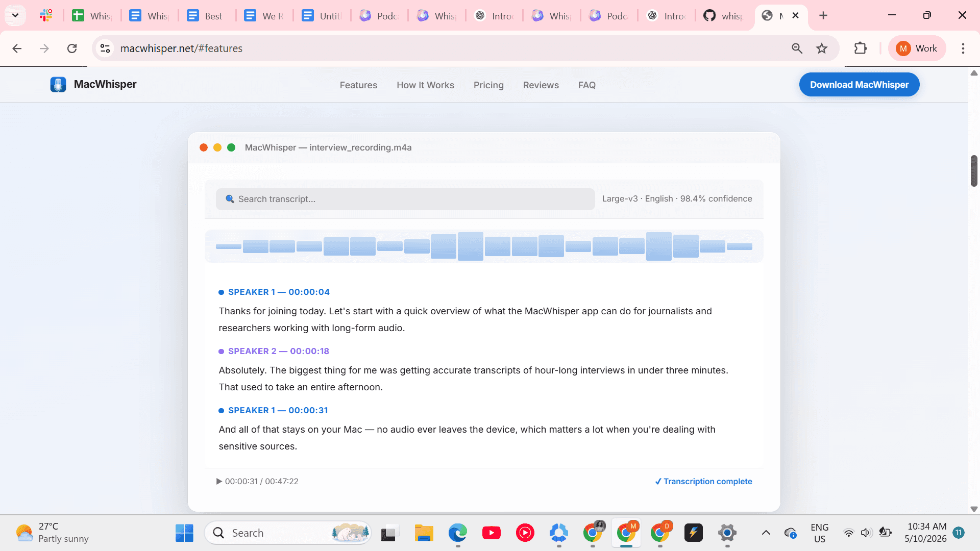Screen dimensions: 980x551
Task: Open volume control in system tray
Action: click(x=866, y=533)
